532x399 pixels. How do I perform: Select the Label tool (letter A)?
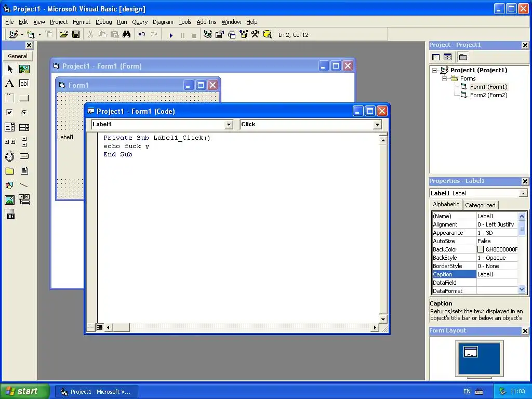coord(10,84)
